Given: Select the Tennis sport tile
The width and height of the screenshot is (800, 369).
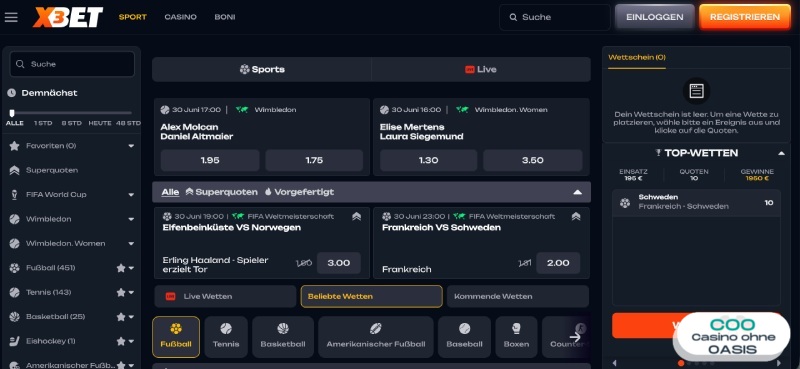Looking at the screenshot, I should coord(226,336).
